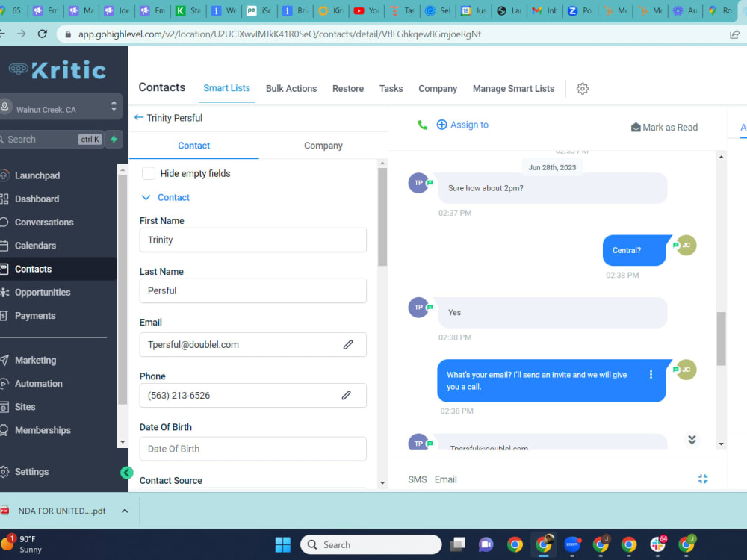Image resolution: width=747 pixels, height=560 pixels.
Task: Switch composer to the SMS tab
Action: point(418,479)
